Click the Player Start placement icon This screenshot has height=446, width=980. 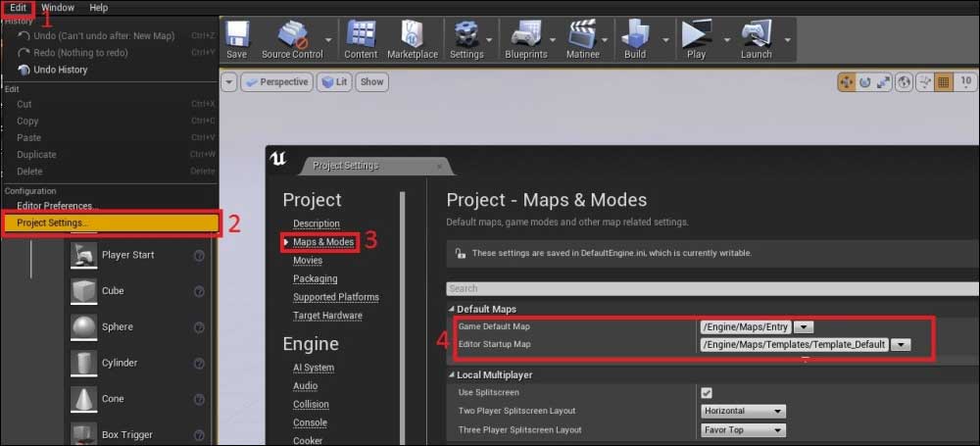[x=83, y=255]
